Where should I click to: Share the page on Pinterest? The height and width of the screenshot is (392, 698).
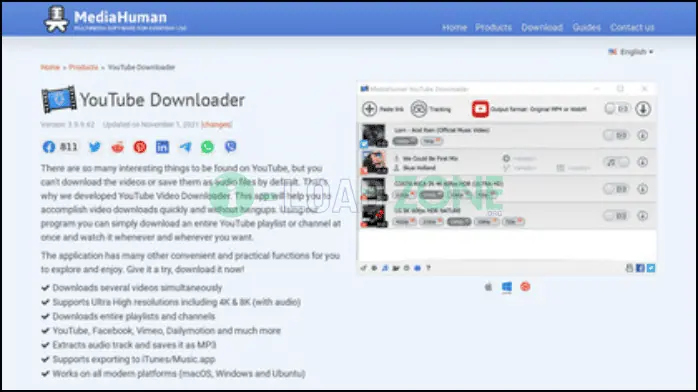pos(140,147)
